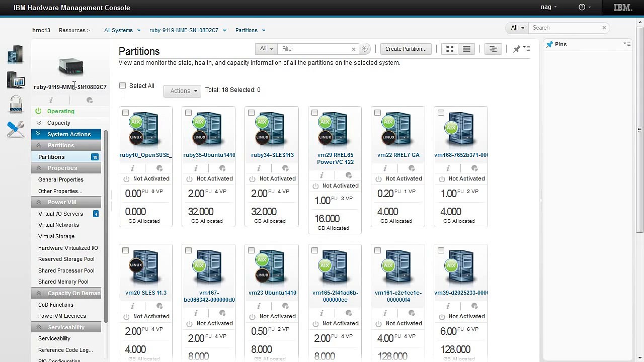Click Resources breadcrumb link

tap(74, 30)
